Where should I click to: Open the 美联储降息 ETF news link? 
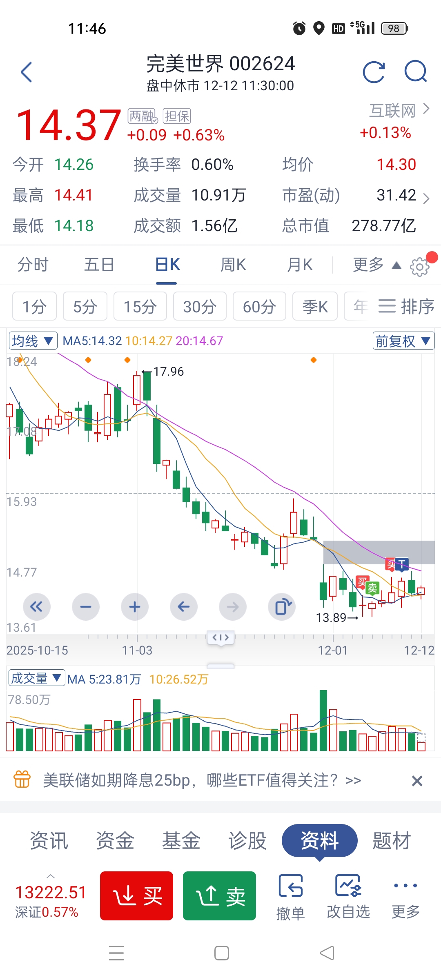202,780
